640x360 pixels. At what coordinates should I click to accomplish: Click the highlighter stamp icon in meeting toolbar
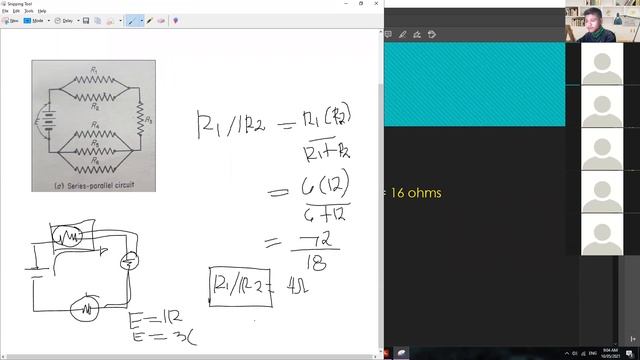pyautogui.click(x=417, y=34)
